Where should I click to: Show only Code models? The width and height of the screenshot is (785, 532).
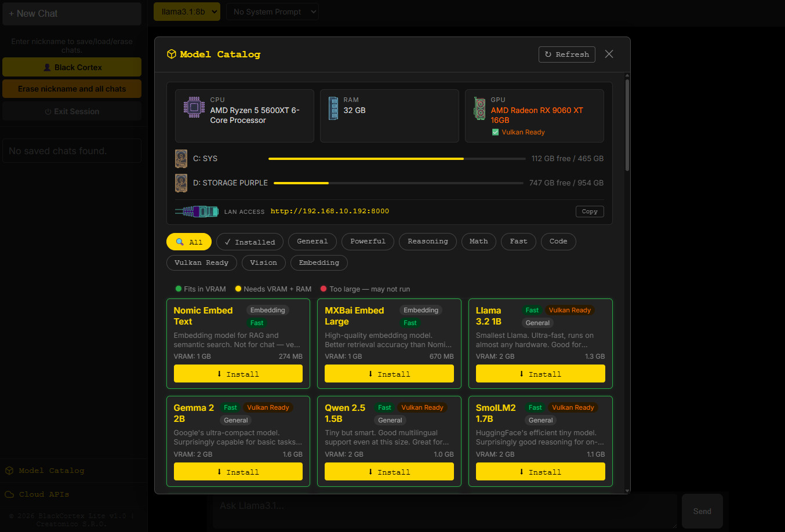(558, 242)
